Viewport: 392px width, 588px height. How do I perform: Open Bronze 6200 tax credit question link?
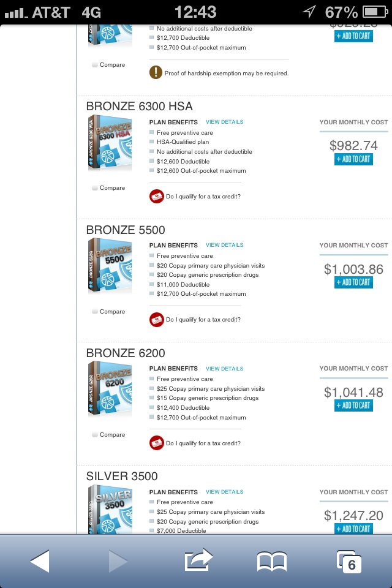click(203, 443)
